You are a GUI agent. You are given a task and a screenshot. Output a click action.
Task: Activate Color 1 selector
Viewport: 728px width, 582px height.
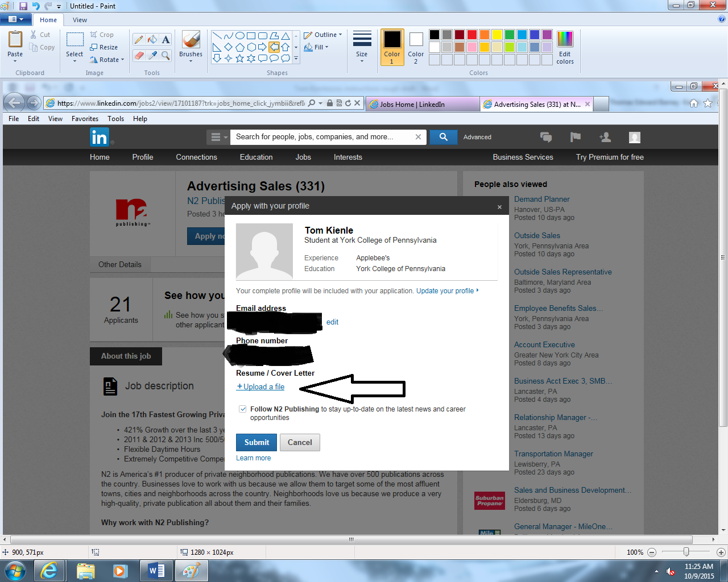tap(392, 47)
